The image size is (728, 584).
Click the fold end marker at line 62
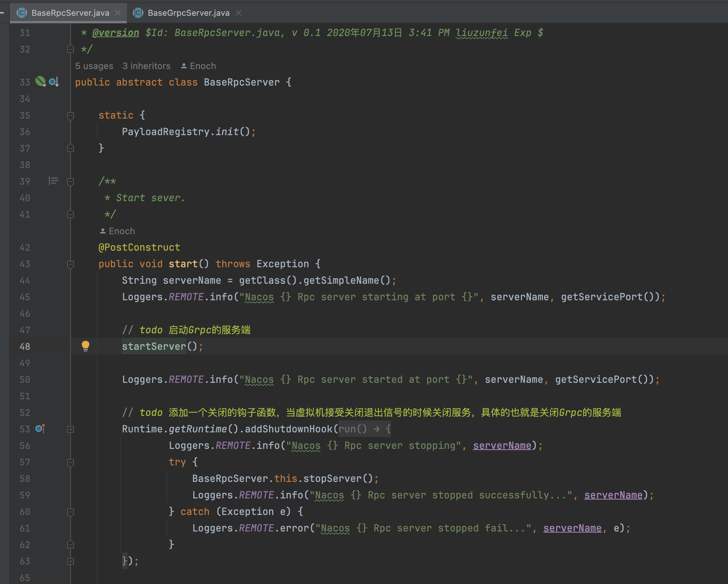pos(70,545)
